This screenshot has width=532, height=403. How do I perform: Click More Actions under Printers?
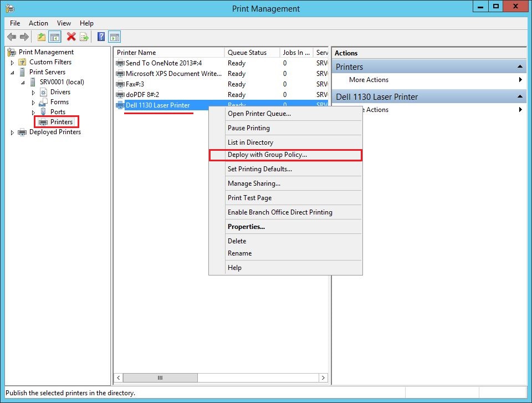coord(369,80)
